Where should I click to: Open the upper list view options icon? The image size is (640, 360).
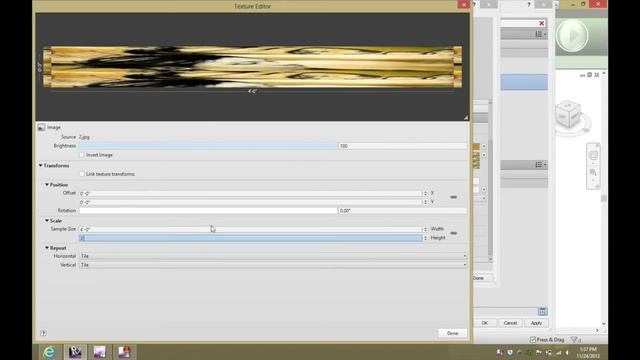[540, 34]
